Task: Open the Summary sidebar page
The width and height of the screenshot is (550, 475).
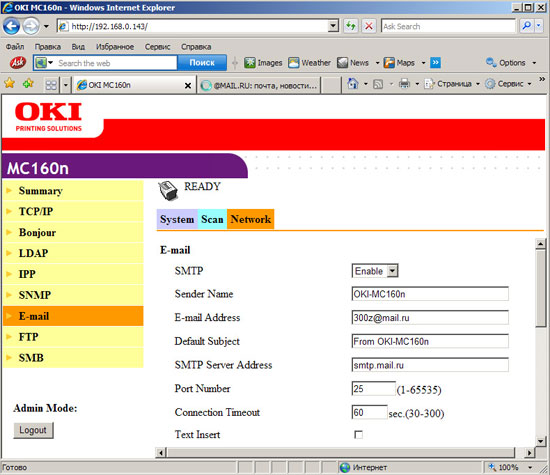Action: pos(73,190)
